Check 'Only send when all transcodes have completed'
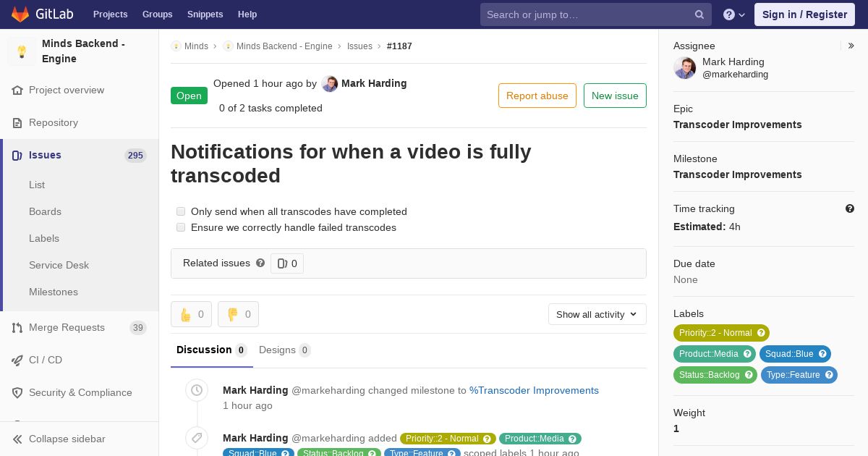The image size is (868, 456). [x=181, y=211]
